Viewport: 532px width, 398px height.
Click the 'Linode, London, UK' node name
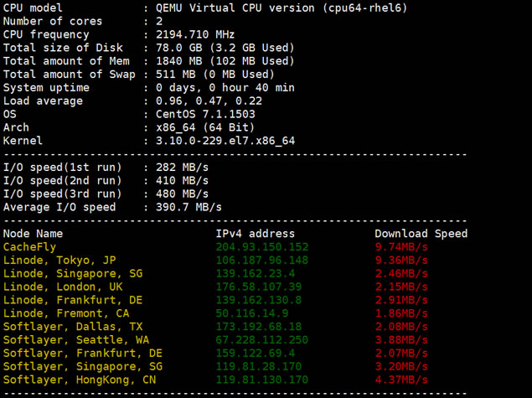[63, 287]
